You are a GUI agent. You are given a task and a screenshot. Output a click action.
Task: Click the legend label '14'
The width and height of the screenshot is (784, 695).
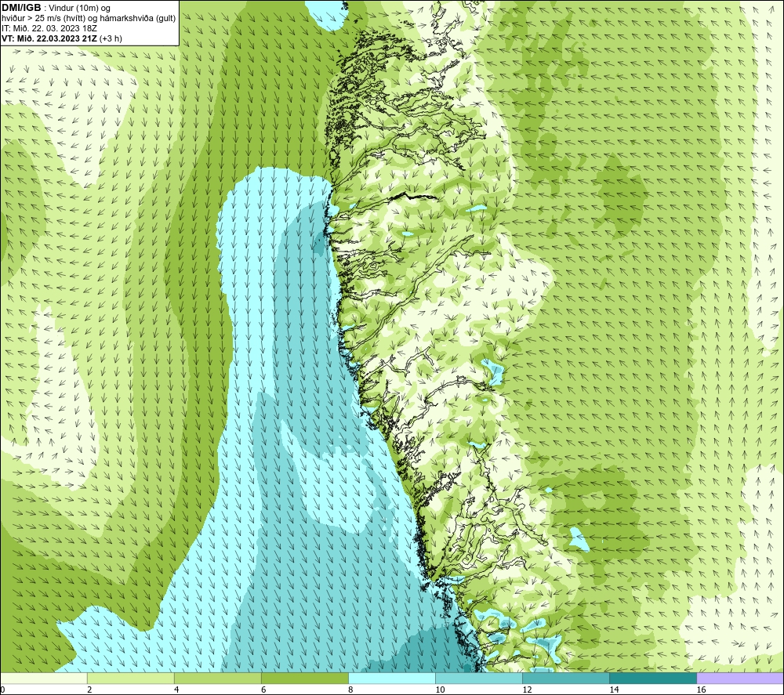tap(614, 690)
